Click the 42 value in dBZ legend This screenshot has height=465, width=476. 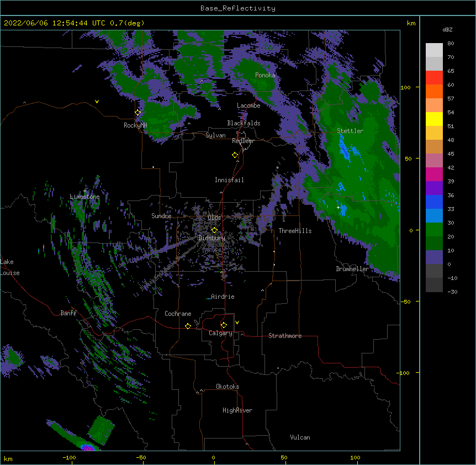click(451, 167)
